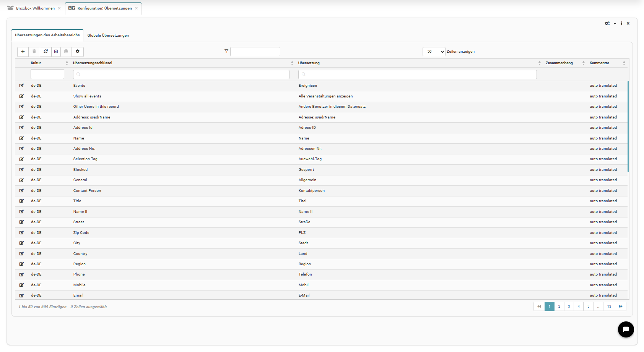
Task: Edit the 'Zip Code' translation row
Action: coord(21,233)
